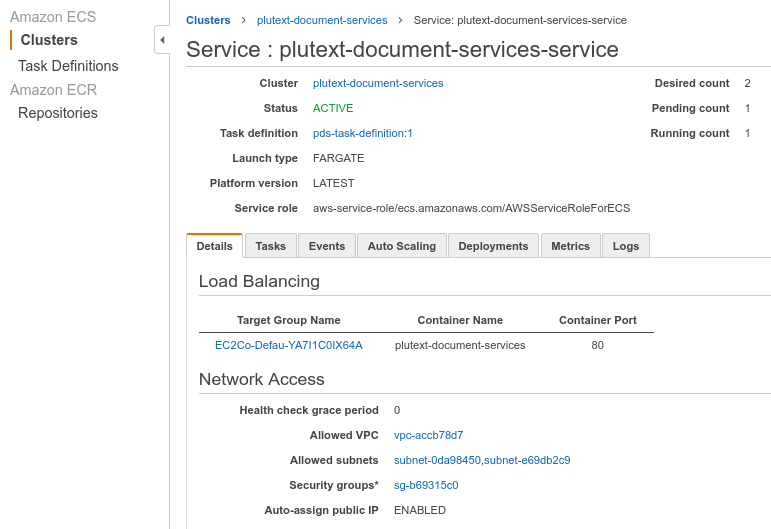The width and height of the screenshot is (771, 529).
Task: Open the Auto Scaling tab
Action: 402,246
